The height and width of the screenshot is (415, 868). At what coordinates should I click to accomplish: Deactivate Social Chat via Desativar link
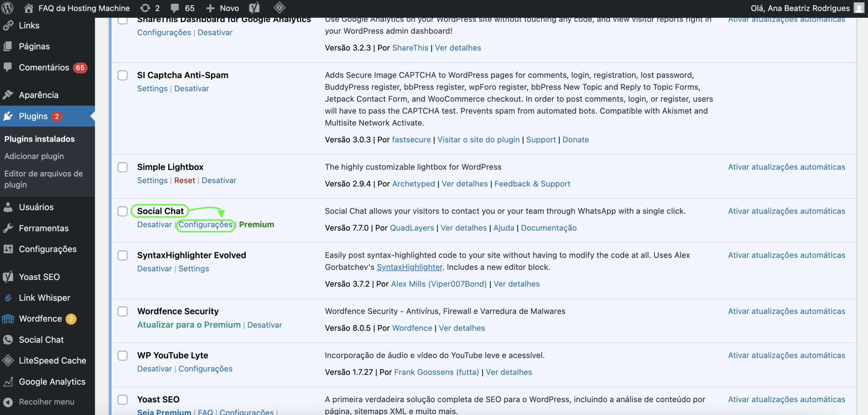click(155, 224)
